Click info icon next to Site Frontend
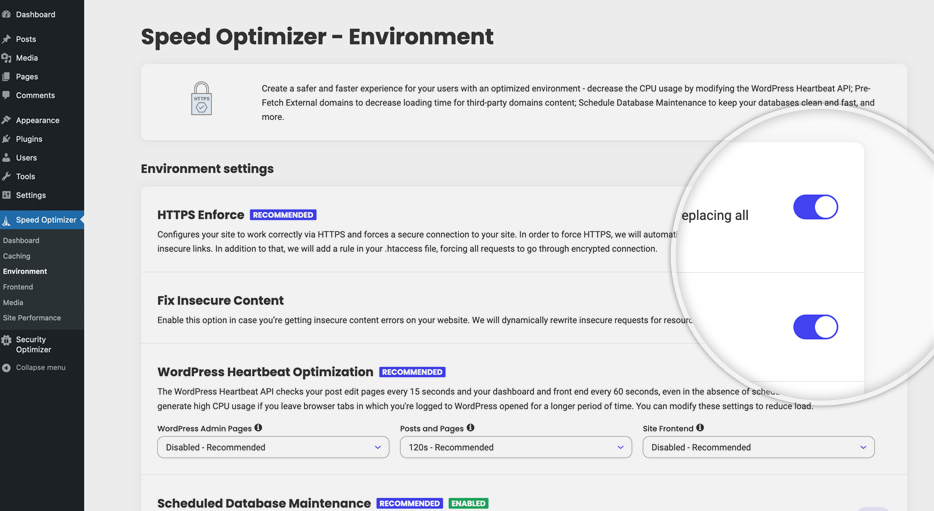 (x=700, y=428)
